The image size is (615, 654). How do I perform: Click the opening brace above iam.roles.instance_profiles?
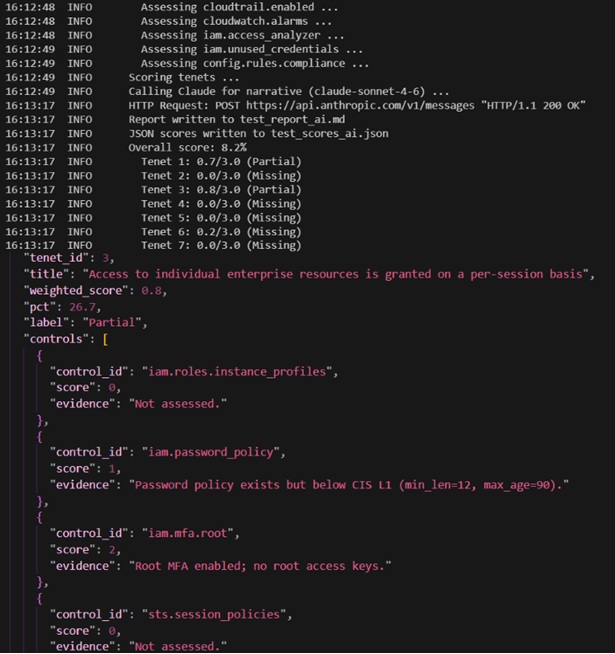click(40, 356)
